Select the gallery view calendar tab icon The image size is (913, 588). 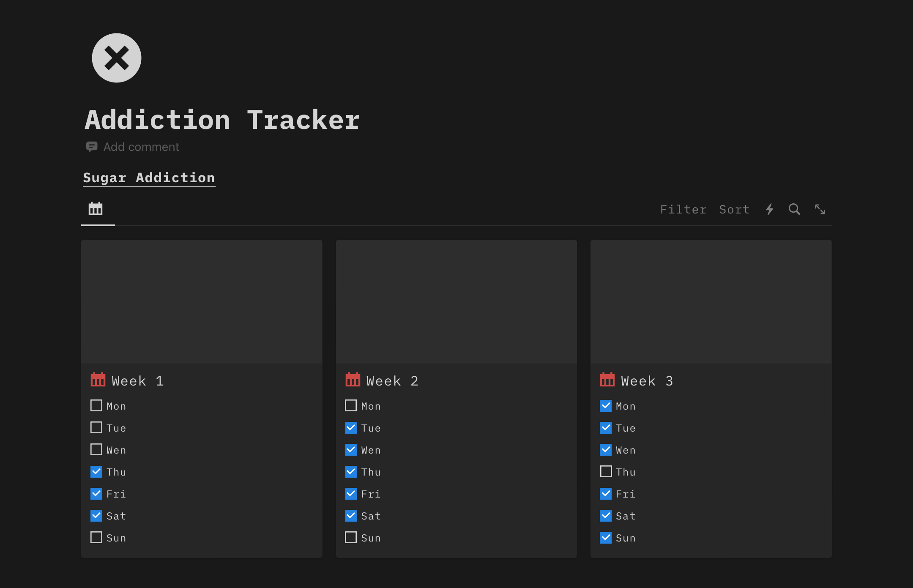point(96,209)
